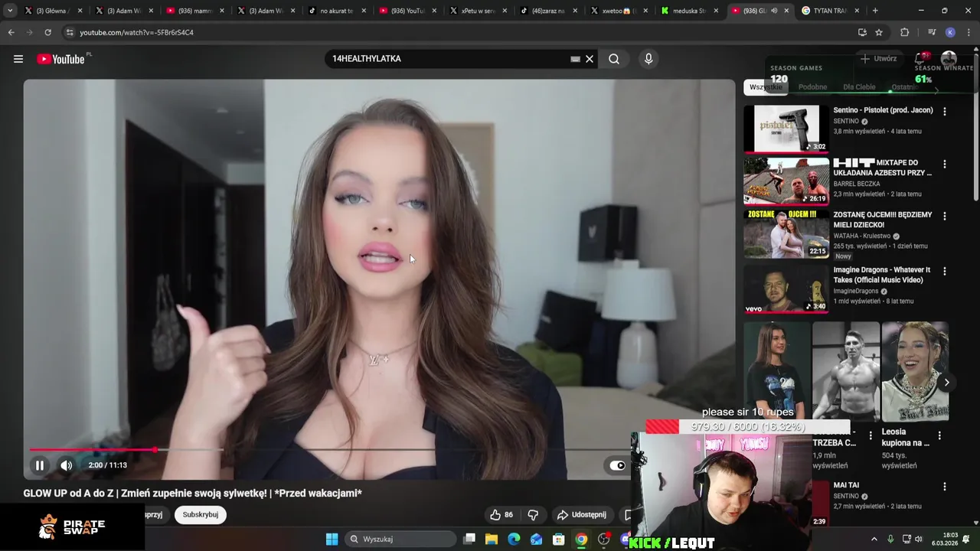Open options for Imagine Dragons video
Viewport: 980px width, 551px height.
coord(944,272)
